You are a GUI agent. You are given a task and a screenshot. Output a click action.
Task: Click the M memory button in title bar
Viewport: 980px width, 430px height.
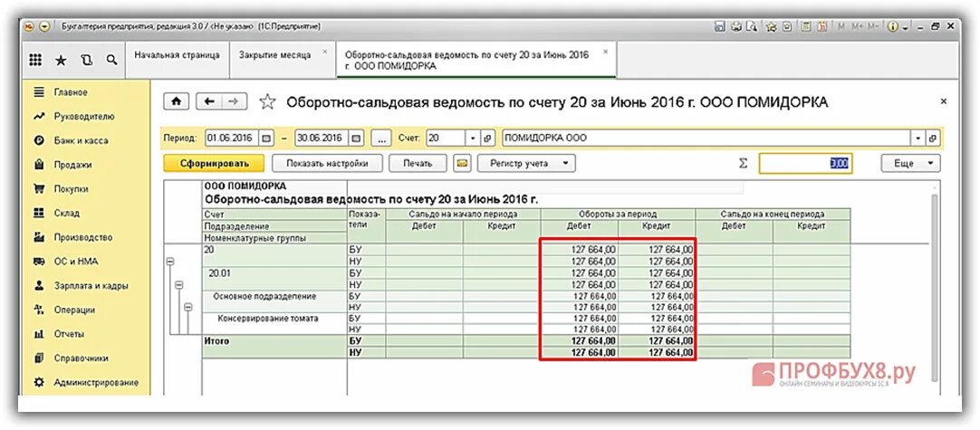tap(841, 26)
